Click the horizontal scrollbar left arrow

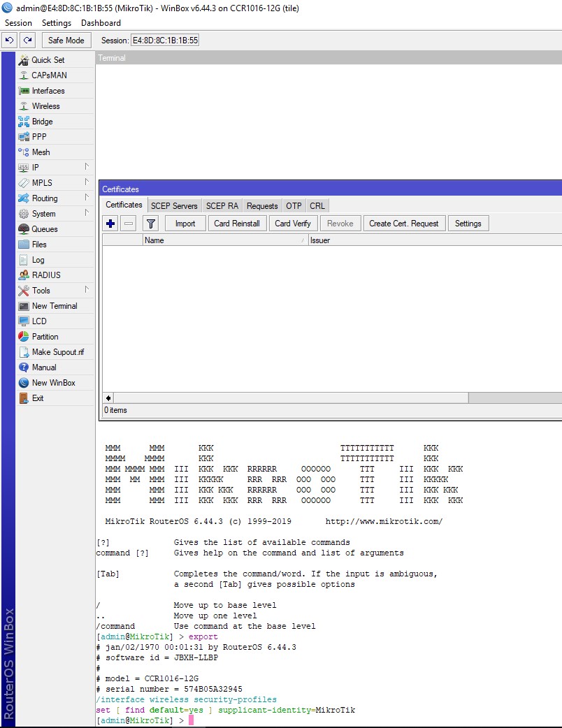(x=108, y=398)
